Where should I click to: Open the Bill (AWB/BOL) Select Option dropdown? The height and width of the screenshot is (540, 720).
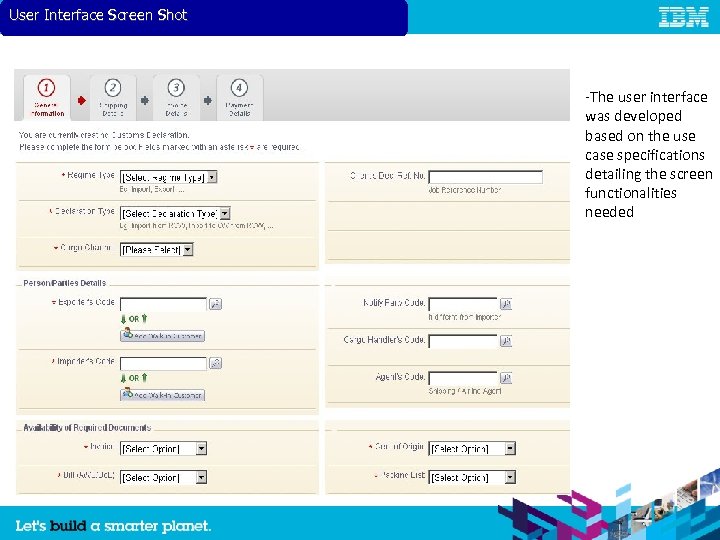(163, 478)
